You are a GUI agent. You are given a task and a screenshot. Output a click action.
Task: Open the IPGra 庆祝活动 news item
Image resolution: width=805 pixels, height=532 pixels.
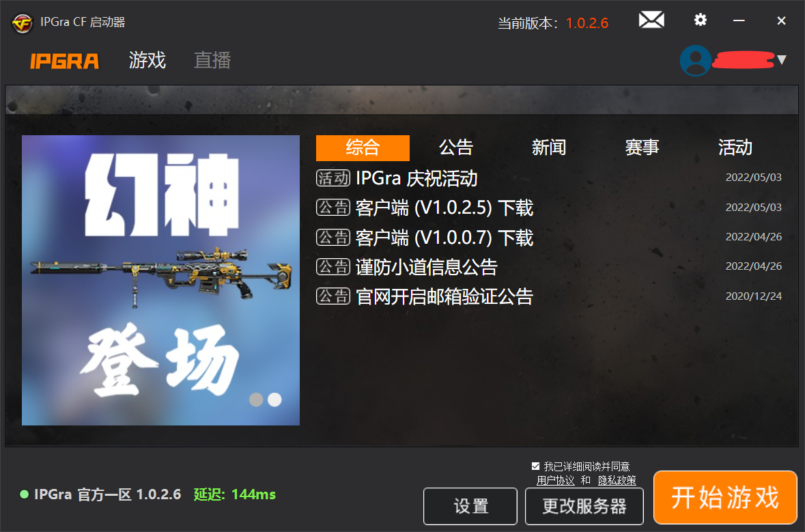[x=416, y=179]
